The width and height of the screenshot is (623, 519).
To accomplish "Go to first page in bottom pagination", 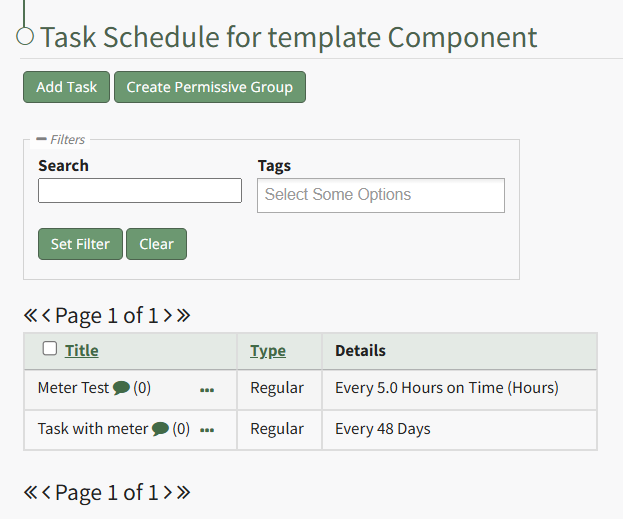I will [30, 492].
